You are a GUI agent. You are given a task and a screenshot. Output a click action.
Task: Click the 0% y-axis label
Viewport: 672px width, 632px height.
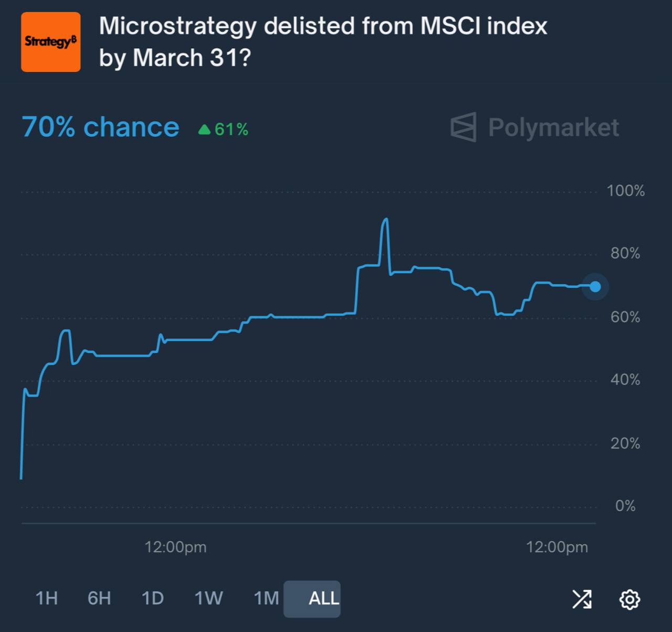(625, 506)
